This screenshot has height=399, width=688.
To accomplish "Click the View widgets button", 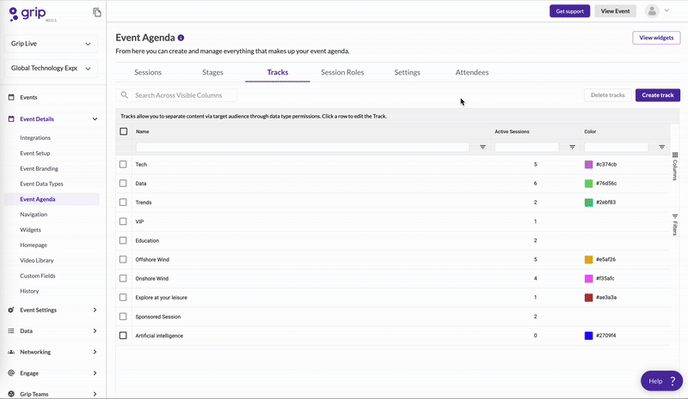I will (x=656, y=38).
